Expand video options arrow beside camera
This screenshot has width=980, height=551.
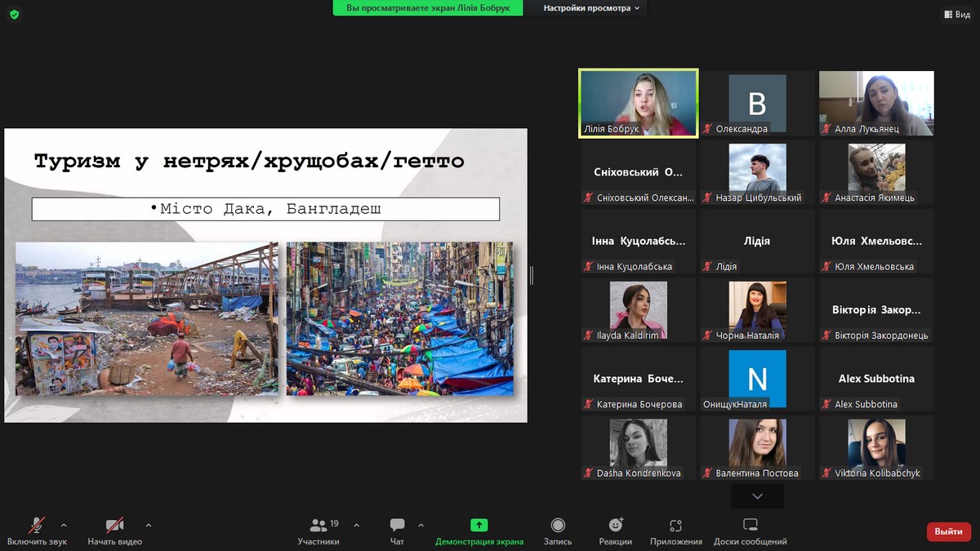pyautogui.click(x=148, y=525)
